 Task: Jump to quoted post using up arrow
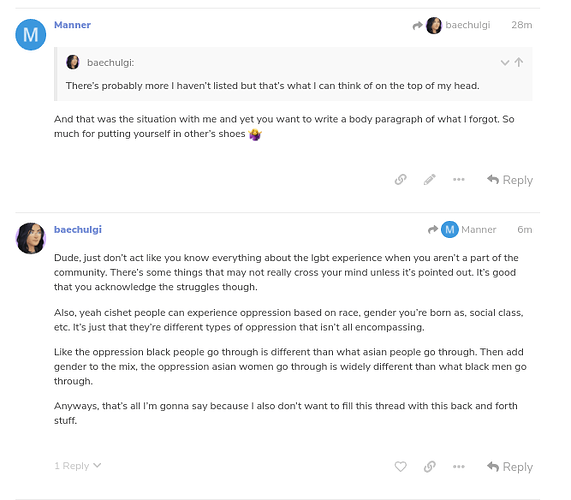pos(519,62)
